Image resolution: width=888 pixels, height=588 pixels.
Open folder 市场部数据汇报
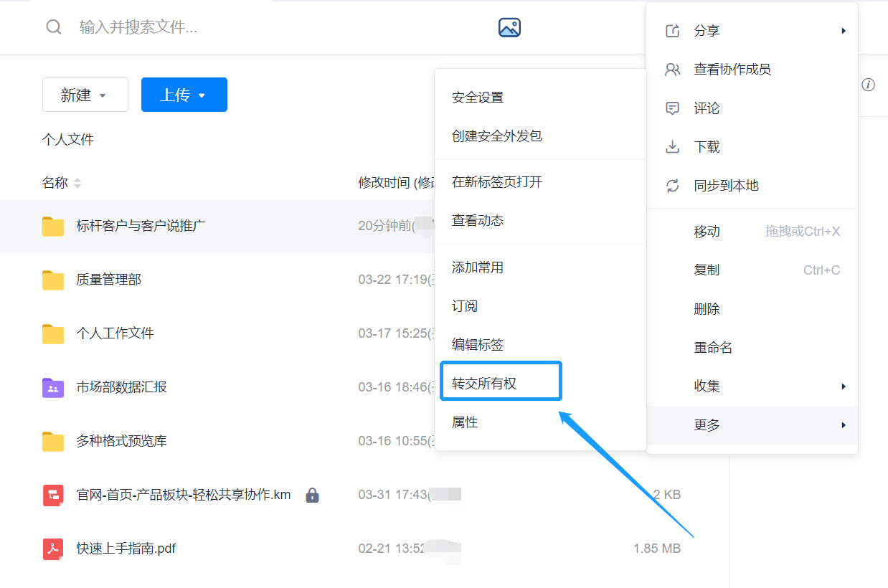click(x=122, y=387)
